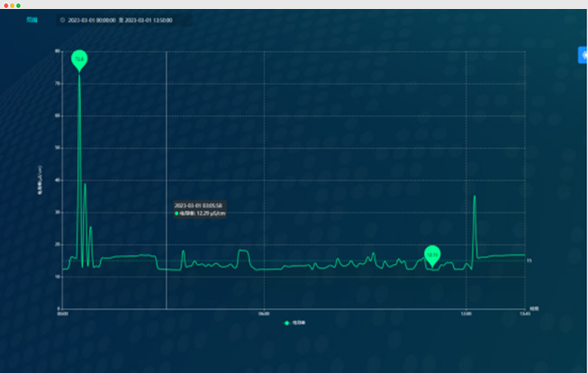Click the red close window button
This screenshot has height=373, width=588.
pyautogui.click(x=5, y=5)
